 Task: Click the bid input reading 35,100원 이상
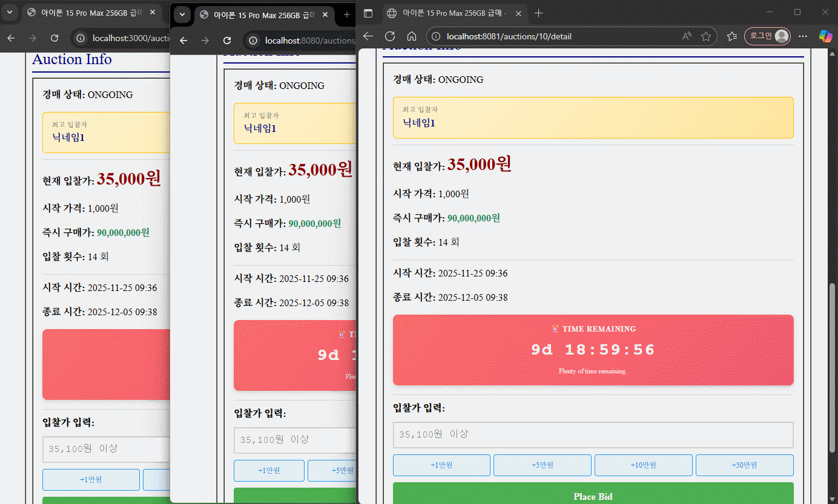593,434
